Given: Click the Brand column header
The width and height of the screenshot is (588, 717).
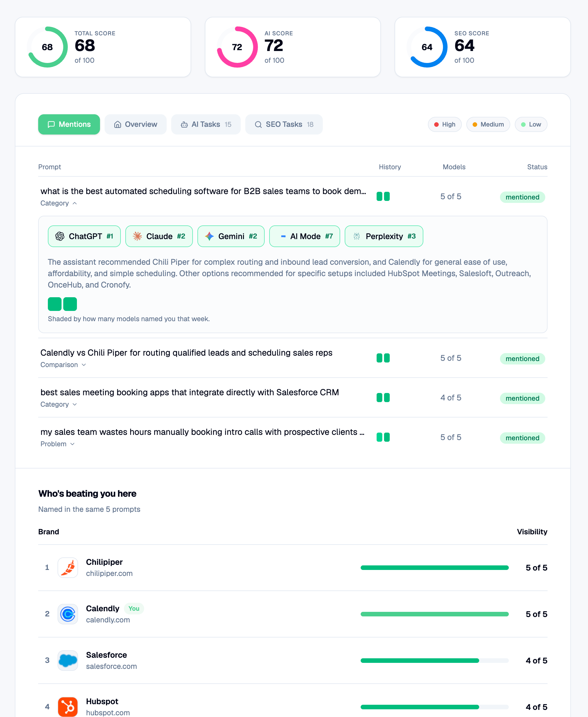Looking at the screenshot, I should (48, 532).
